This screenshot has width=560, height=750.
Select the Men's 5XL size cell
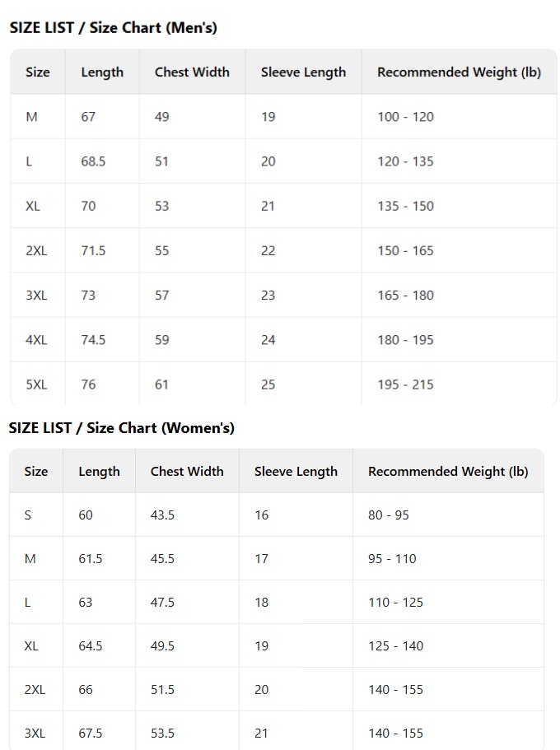[x=36, y=384]
